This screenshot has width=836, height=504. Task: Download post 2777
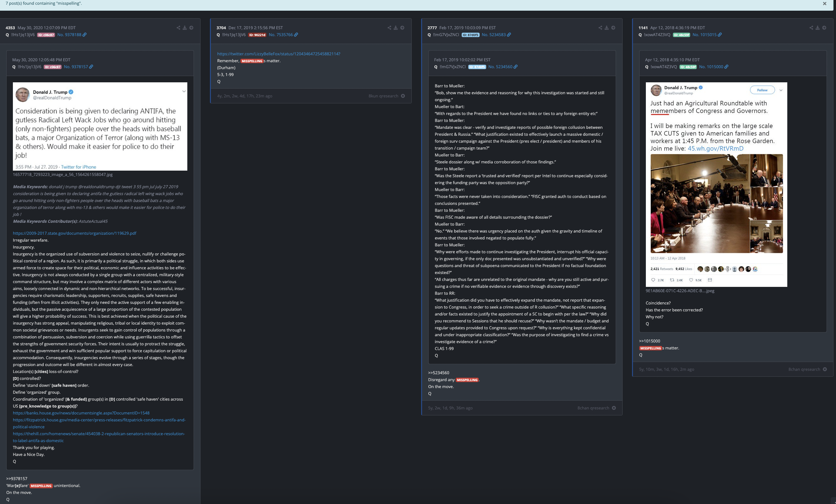pyautogui.click(x=607, y=28)
